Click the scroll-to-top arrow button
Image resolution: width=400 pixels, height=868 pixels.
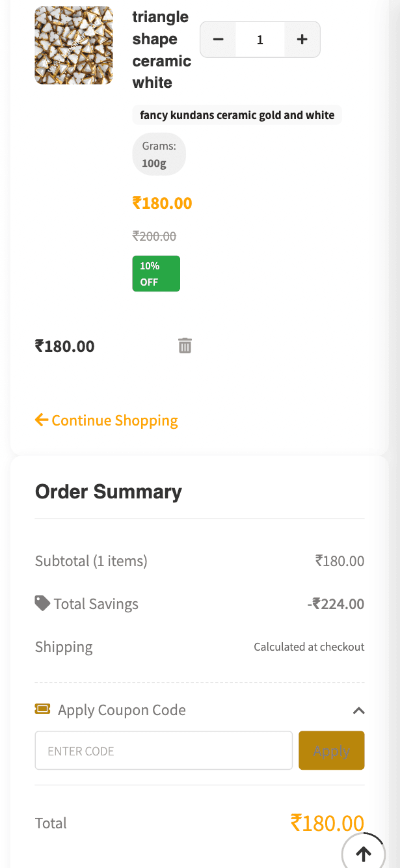coord(363,853)
